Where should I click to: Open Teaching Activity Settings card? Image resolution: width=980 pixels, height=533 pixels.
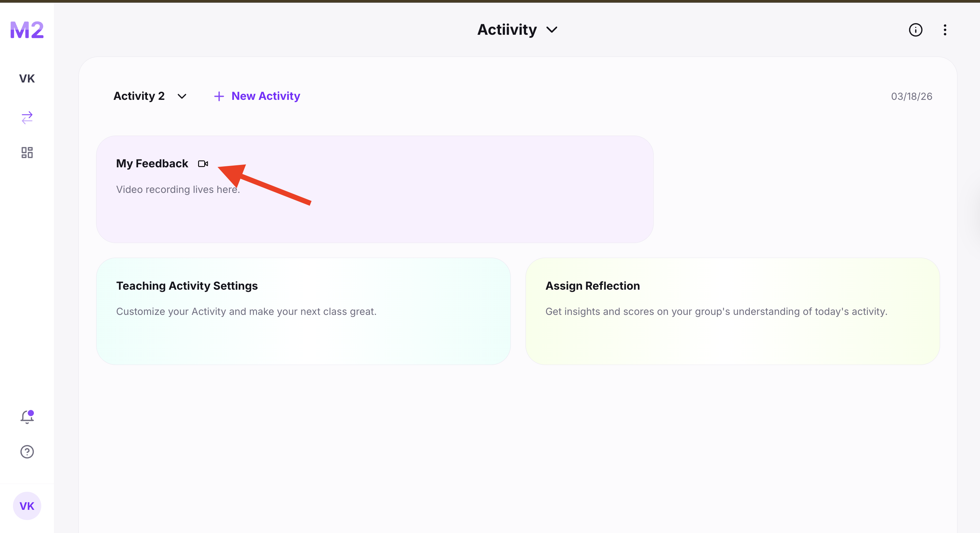pyautogui.click(x=303, y=311)
